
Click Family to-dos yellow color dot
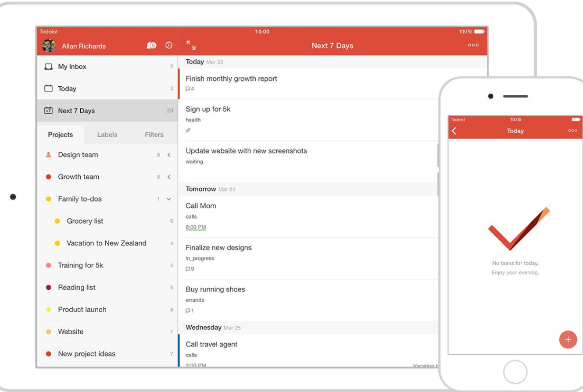pos(49,199)
